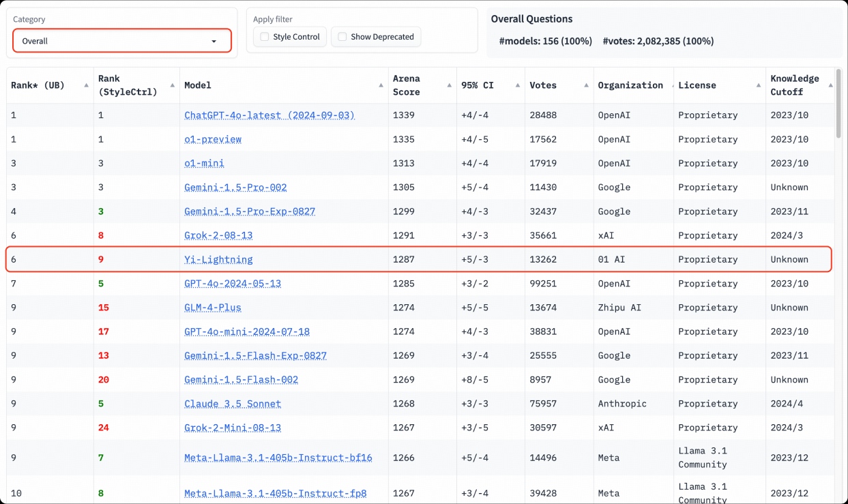The image size is (848, 504).
Task: Click the Category dropdown arrow
Action: tap(214, 42)
